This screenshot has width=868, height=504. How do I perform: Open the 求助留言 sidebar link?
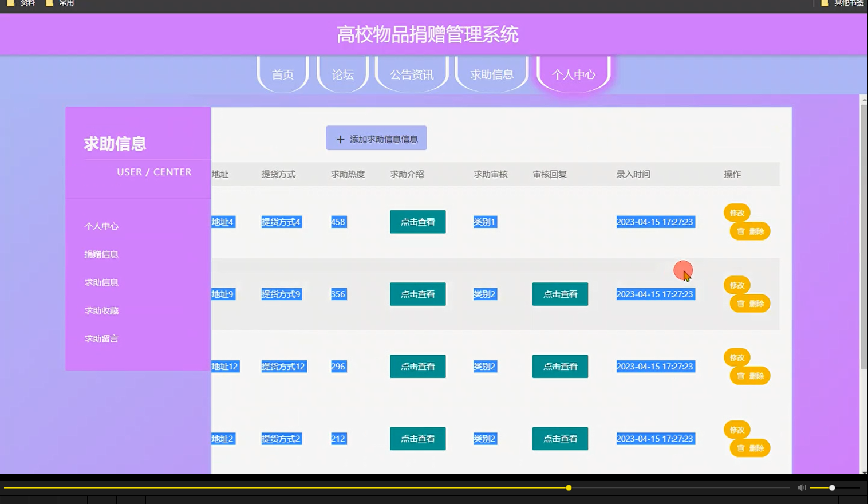tap(101, 338)
